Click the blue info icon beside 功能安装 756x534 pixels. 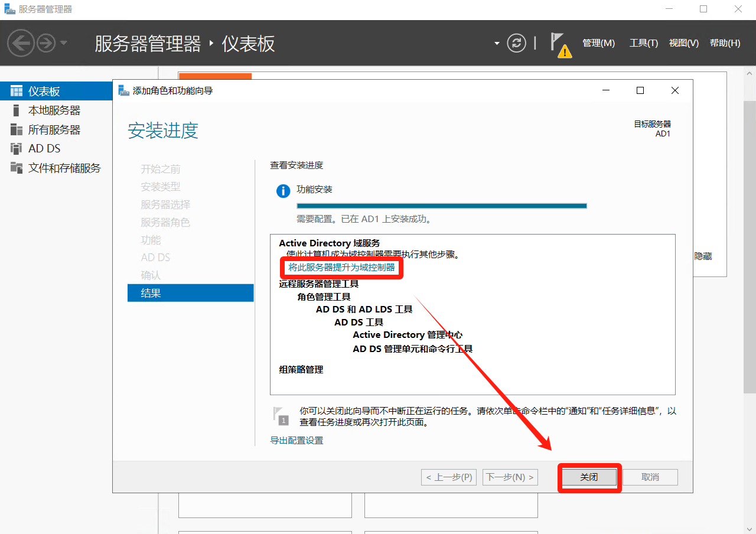(x=283, y=191)
